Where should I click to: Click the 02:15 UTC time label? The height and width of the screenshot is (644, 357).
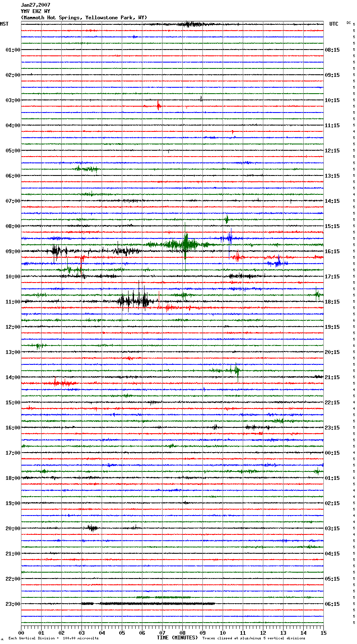pos(332,503)
